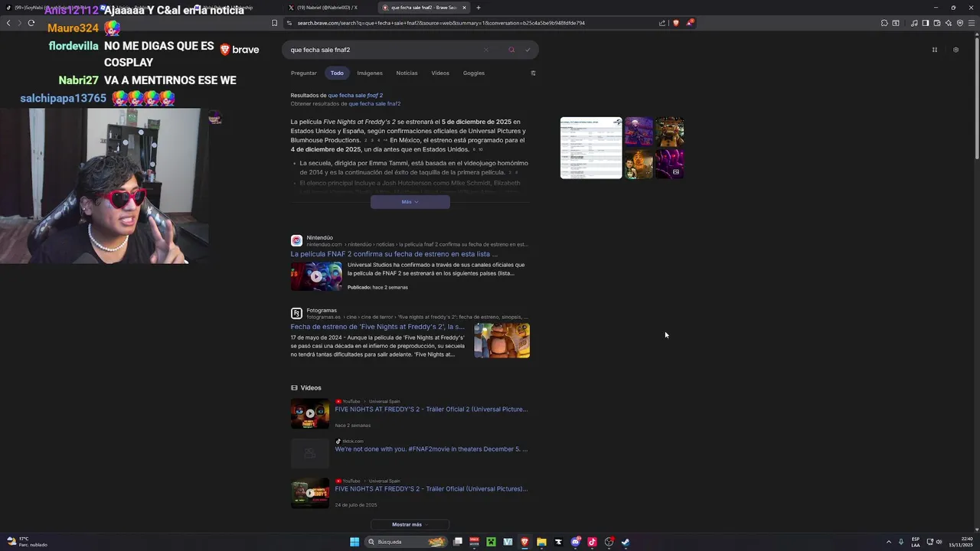
Task: Clear the search query with the X
Action: click(485, 50)
